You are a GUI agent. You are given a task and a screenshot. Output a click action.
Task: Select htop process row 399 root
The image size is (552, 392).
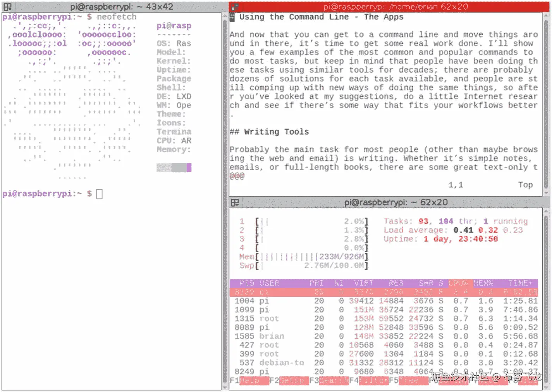(x=384, y=354)
